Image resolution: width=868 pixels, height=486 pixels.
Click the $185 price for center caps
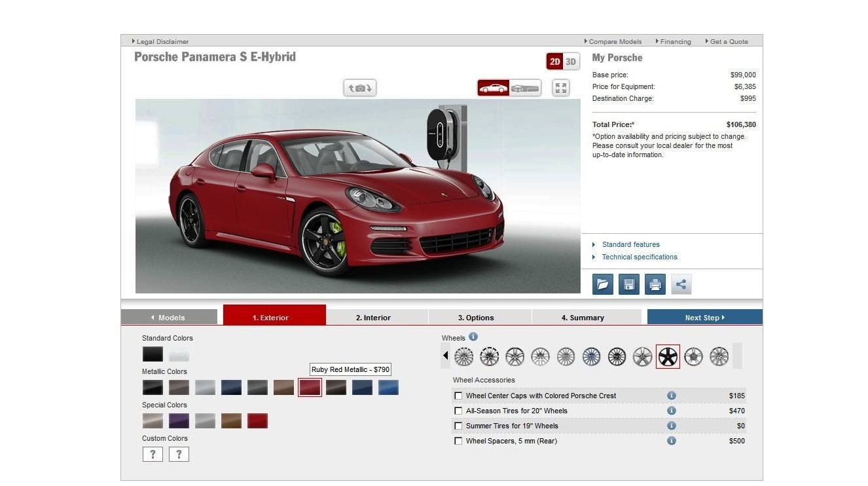pos(737,396)
